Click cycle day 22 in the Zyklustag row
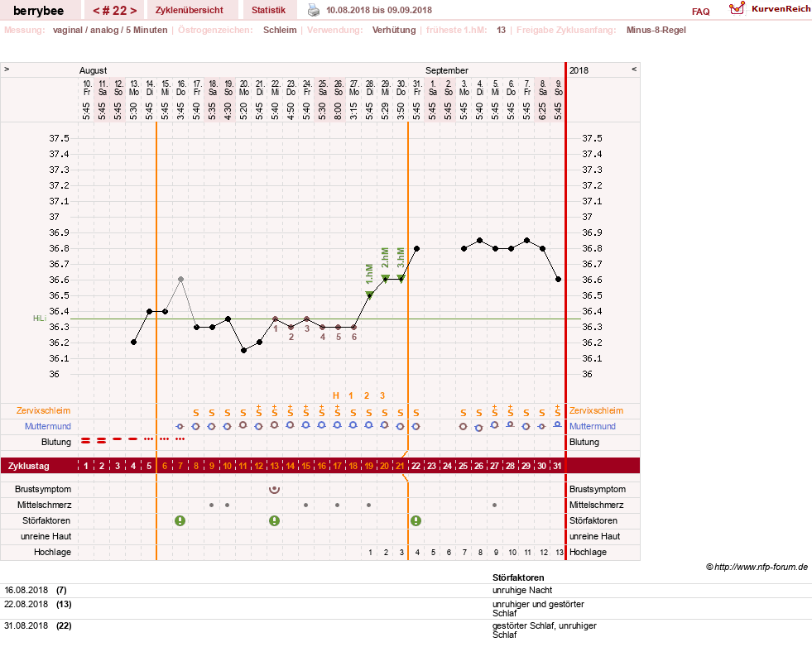The height and width of the screenshot is (666, 812). [x=416, y=466]
